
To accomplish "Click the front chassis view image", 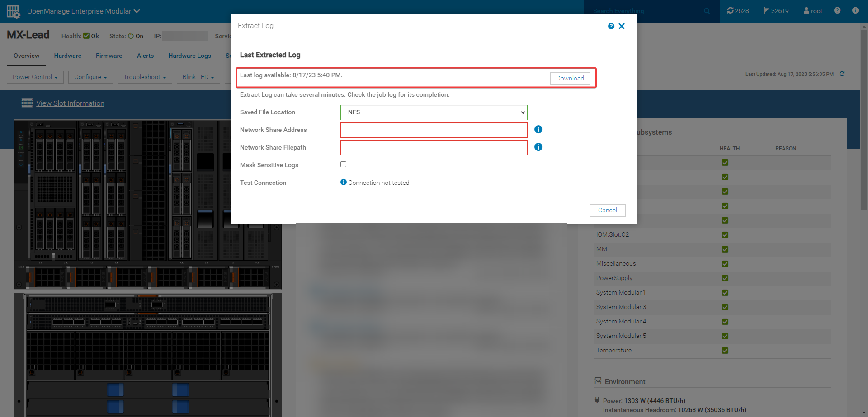I will 148,204.
